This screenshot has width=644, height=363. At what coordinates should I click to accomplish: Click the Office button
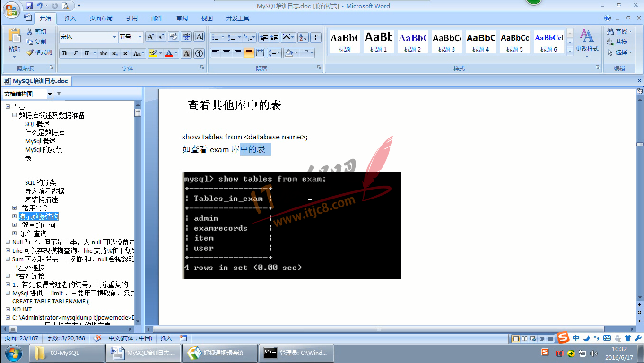click(x=11, y=10)
